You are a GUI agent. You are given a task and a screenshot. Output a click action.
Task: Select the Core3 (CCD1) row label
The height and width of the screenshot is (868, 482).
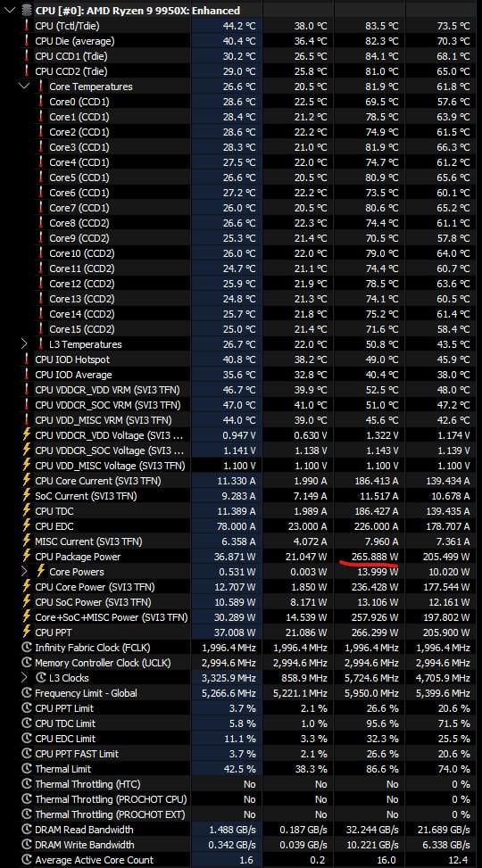click(x=79, y=147)
